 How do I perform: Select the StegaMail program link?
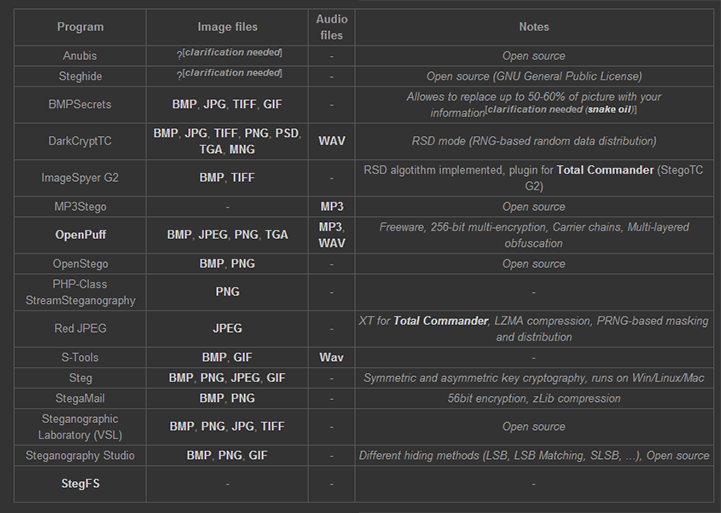80,399
